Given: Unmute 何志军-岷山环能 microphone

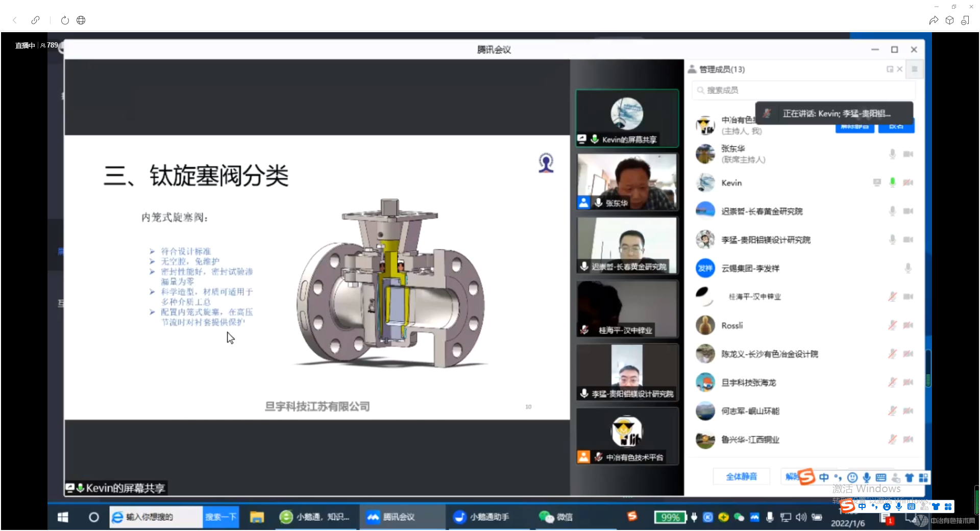Looking at the screenshot, I should pos(892,411).
